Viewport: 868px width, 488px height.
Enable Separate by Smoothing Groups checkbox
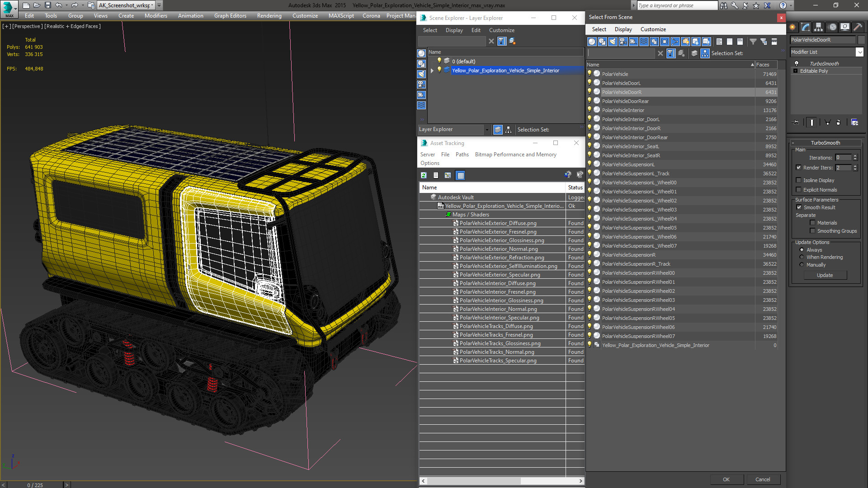click(813, 231)
